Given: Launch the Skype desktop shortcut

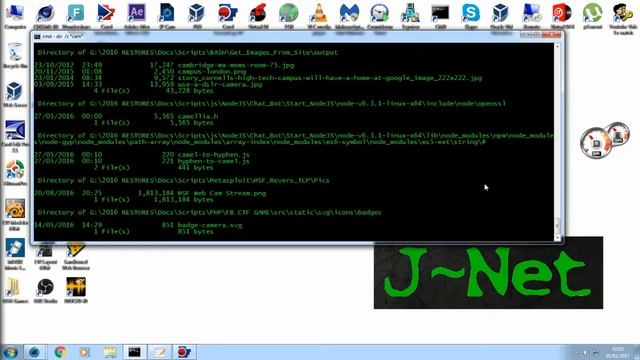Looking at the screenshot, I should tap(471, 16).
